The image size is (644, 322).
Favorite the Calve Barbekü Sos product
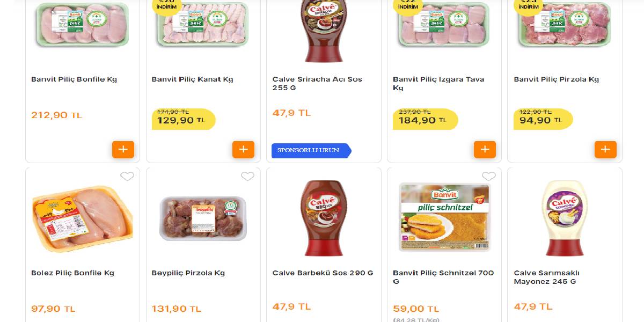[368, 177]
